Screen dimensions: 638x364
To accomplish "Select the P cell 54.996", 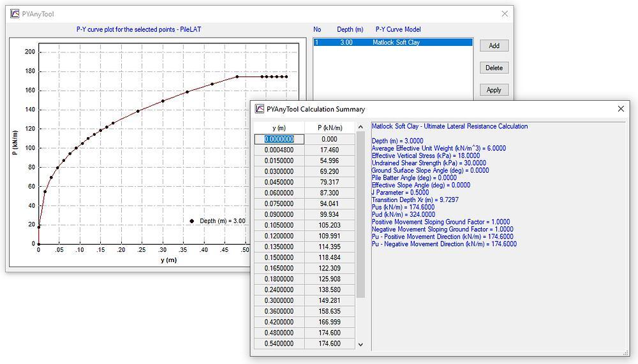I will click(330, 161).
